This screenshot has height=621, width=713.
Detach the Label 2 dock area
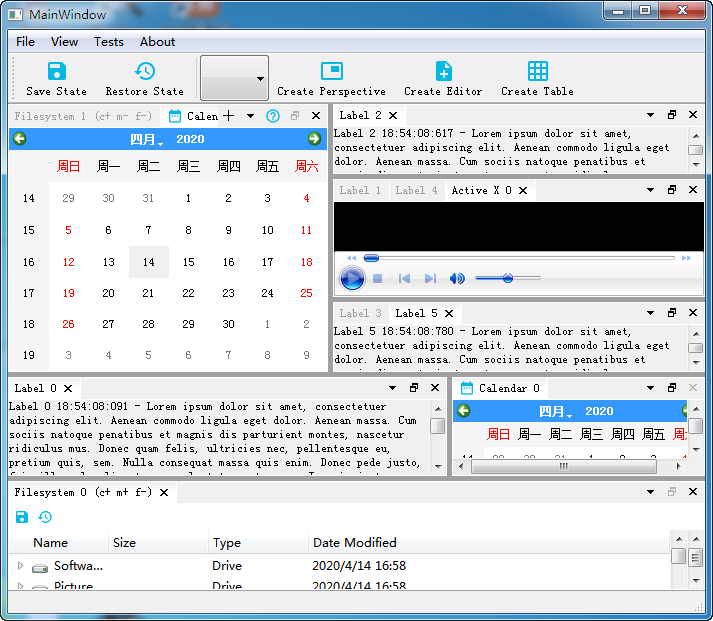[x=672, y=115]
